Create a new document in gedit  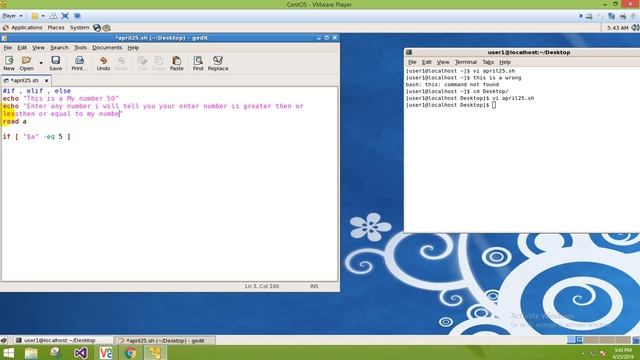(9, 64)
